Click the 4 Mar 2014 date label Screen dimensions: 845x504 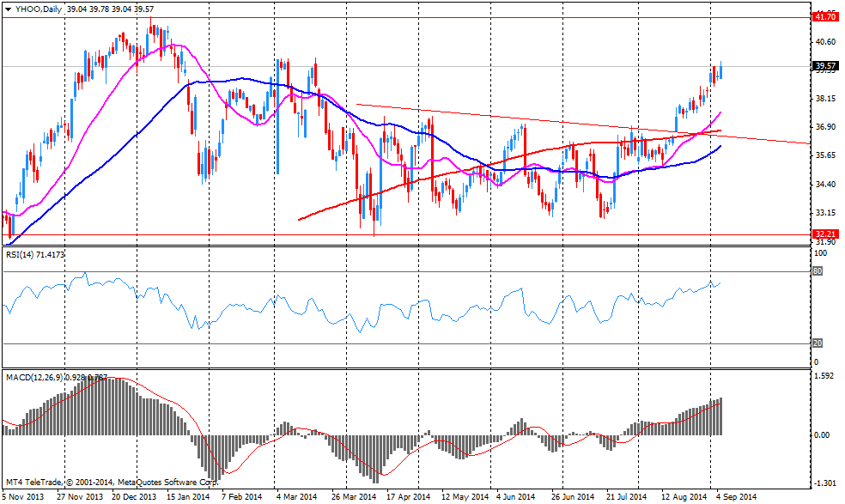(296, 496)
